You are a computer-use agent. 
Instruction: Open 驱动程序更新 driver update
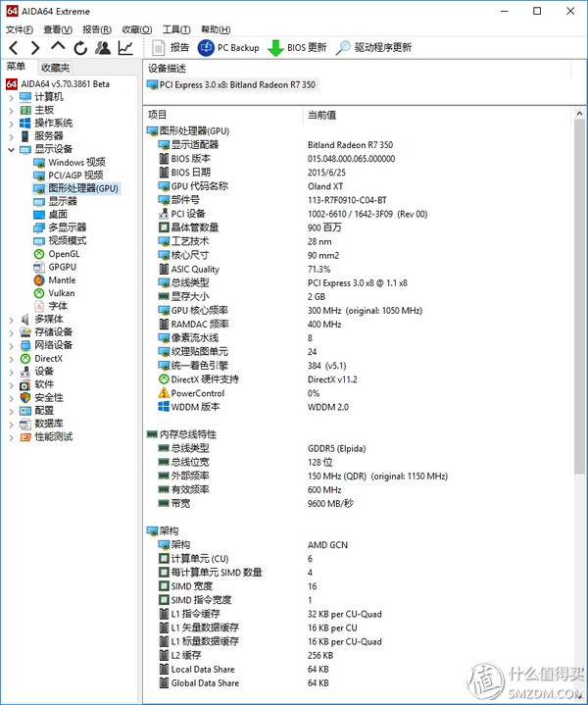(374, 48)
